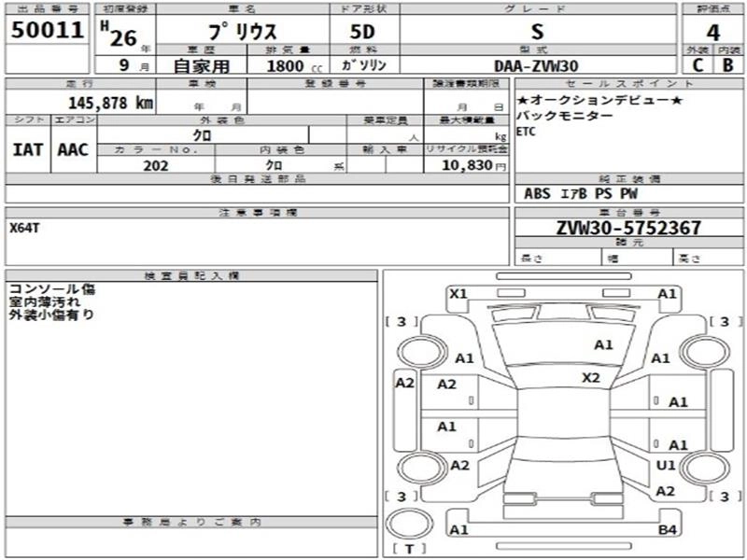747x560 pixels.
Task: Select the ETC sales point line
Action: [x=526, y=132]
